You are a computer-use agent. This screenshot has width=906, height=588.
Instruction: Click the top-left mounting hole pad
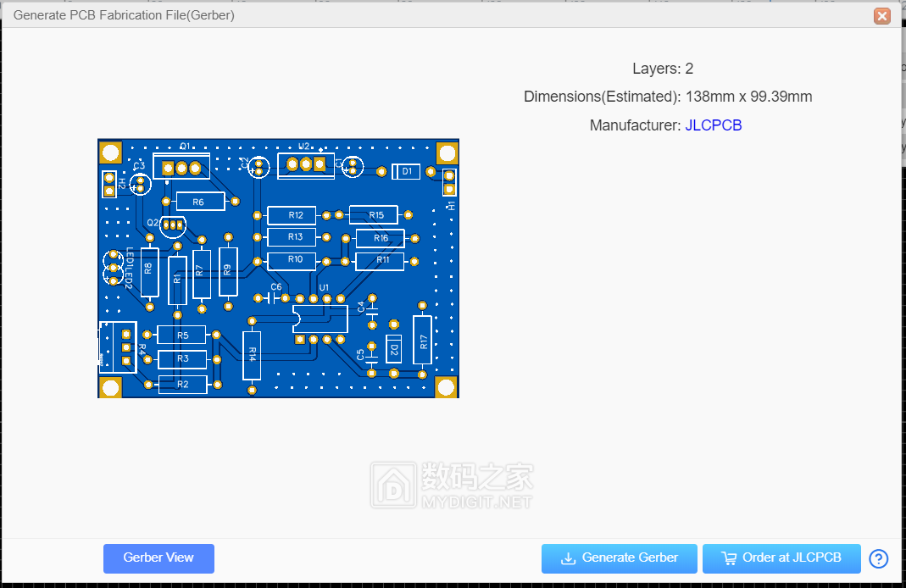(110, 153)
